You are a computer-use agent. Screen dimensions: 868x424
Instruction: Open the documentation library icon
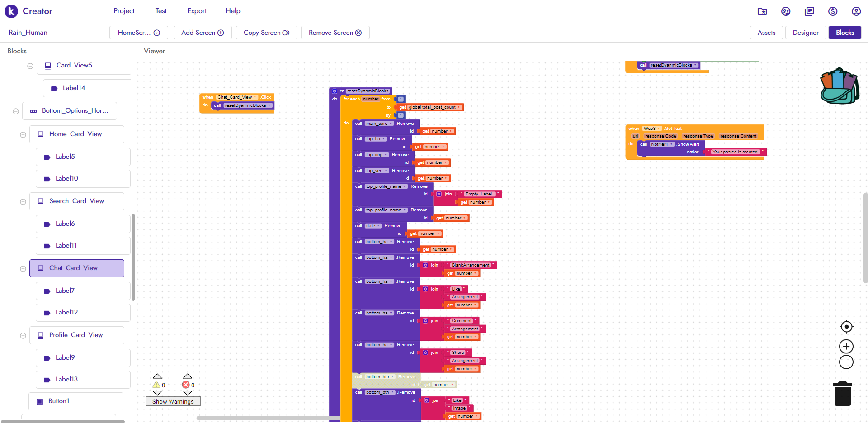click(809, 11)
